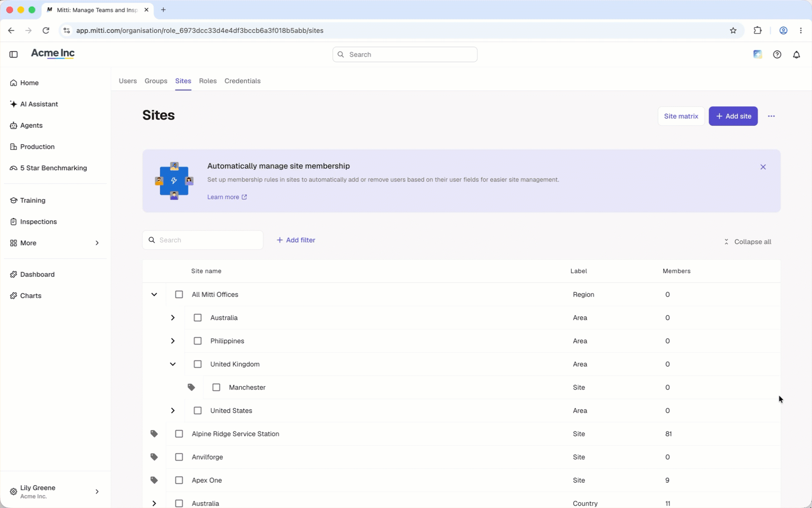Click the colorful app icon beside help
812x508 pixels.
click(x=758, y=54)
